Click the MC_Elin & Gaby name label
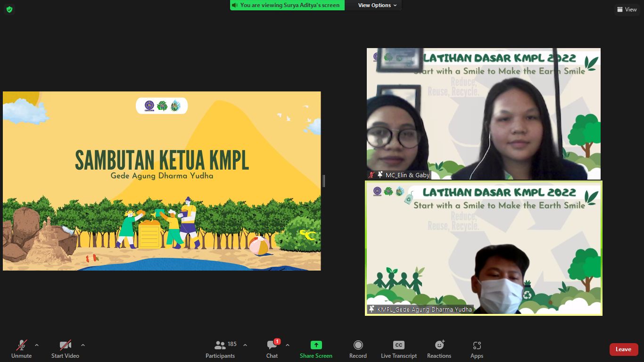Screen dimensions: 644x362 coord(407,175)
